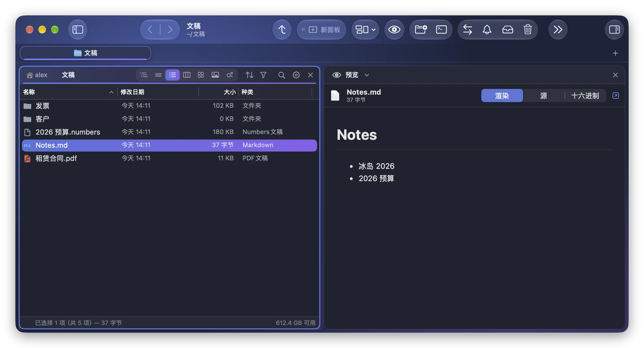644x348 pixels.
Task: Go to alex home breadcrumb
Action: tap(37, 75)
